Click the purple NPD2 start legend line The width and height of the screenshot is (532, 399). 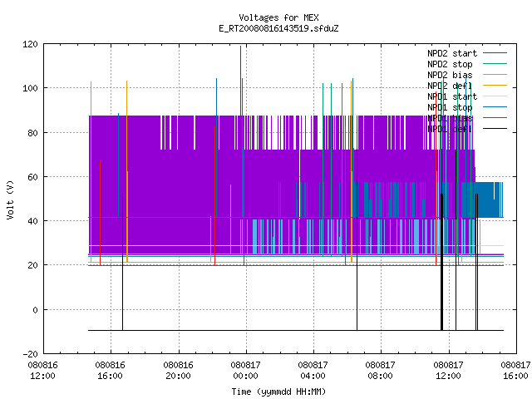495,53
